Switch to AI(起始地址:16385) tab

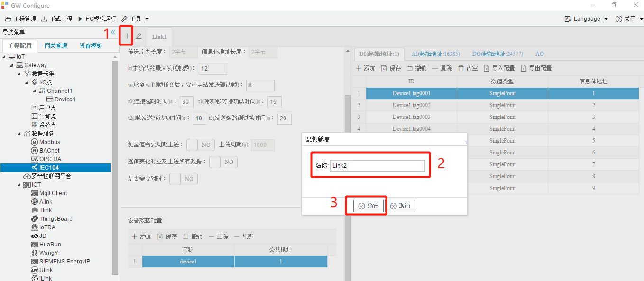[436, 54]
